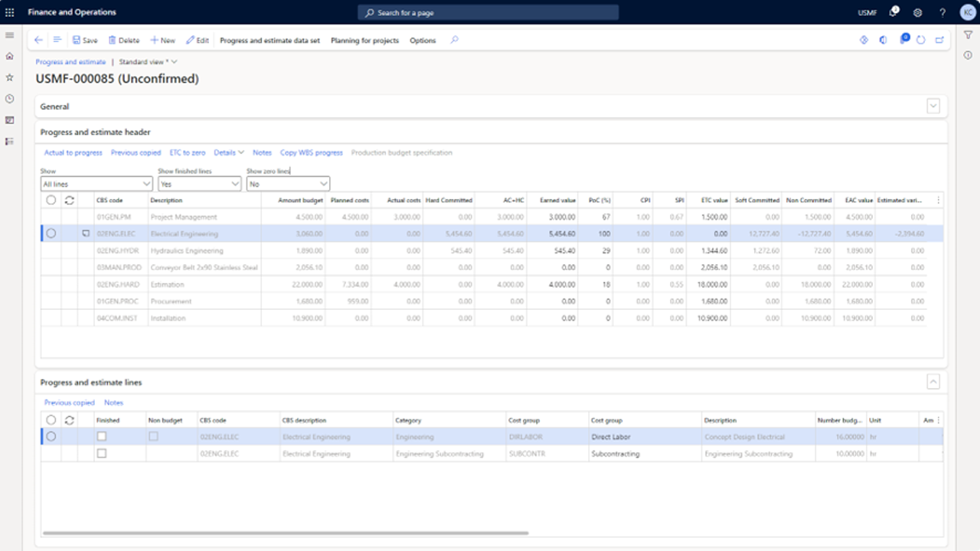This screenshot has width=980, height=551.
Task: Open Workspaces icon in left sidebar
Action: [10, 120]
